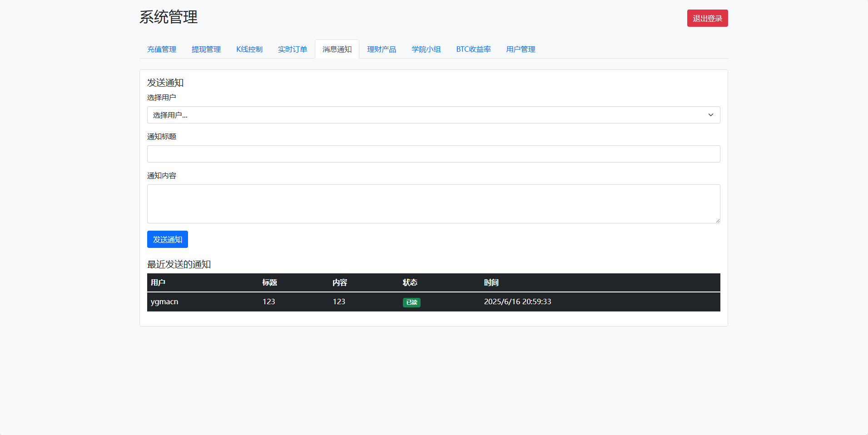
Task: Click the chevron arrow in user select
Action: pos(710,115)
